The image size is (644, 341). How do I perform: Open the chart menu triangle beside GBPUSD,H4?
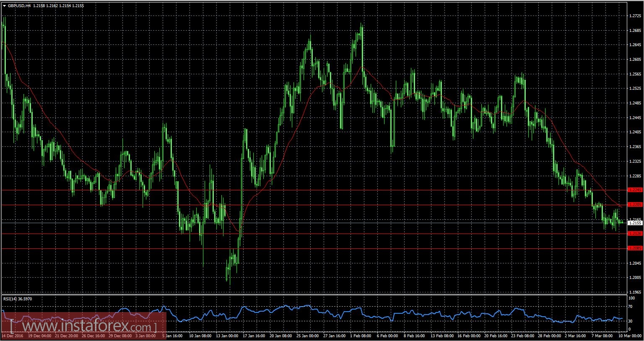(4, 6)
